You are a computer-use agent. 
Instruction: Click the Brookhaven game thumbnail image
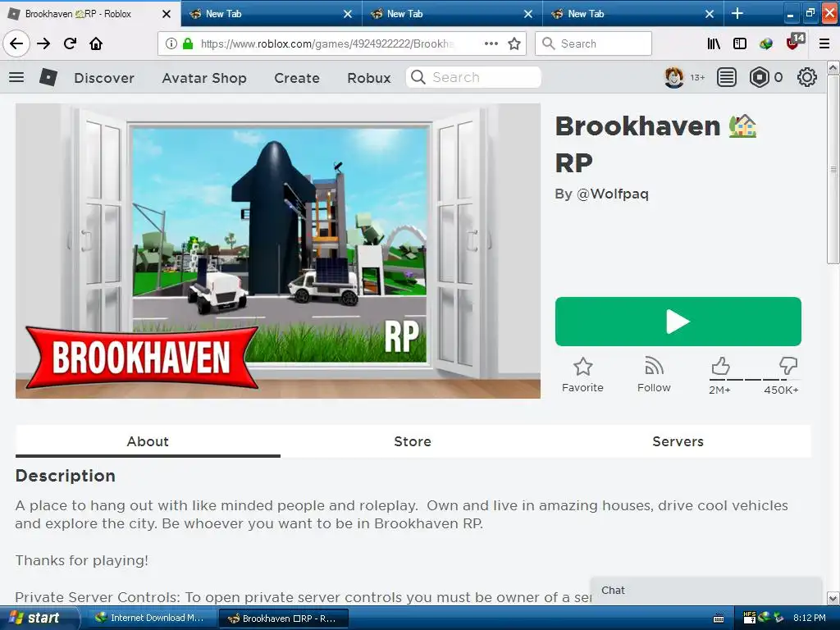coord(278,251)
